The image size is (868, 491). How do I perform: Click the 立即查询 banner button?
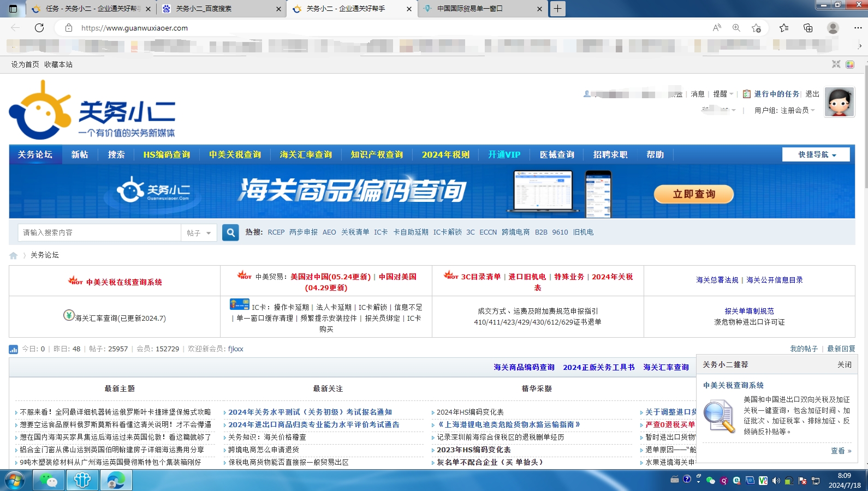(694, 194)
